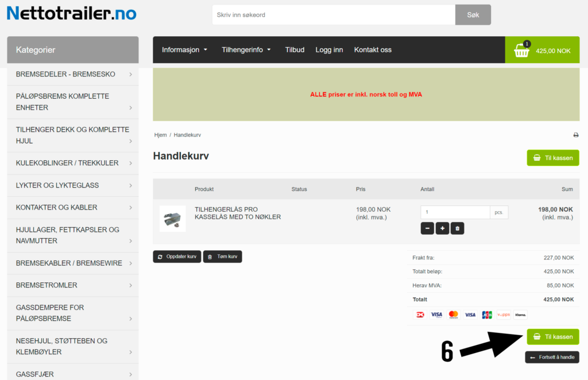Expand the Tilhengerinfo dropdown menu
Viewport: 588px width, 380px height.
(246, 50)
